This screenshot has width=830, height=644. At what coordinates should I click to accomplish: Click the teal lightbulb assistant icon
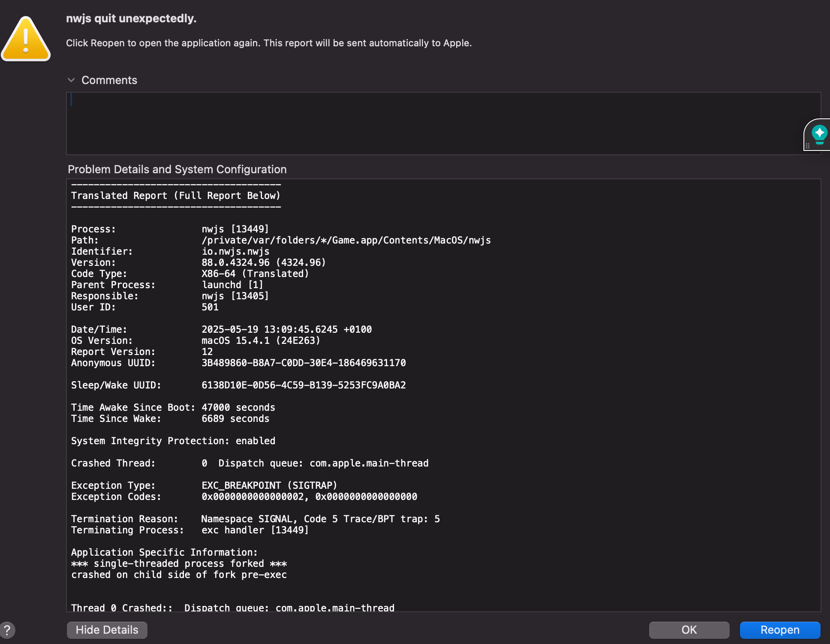819,134
